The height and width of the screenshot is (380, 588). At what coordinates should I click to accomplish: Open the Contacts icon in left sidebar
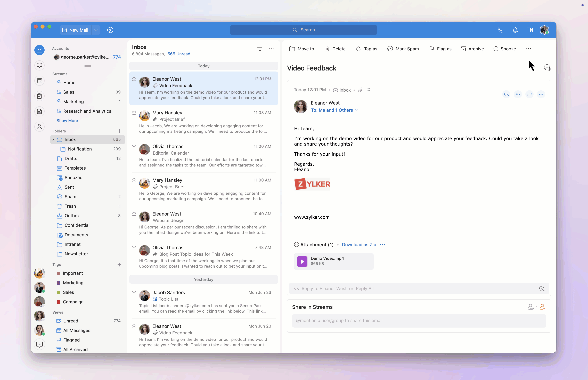[x=39, y=127]
